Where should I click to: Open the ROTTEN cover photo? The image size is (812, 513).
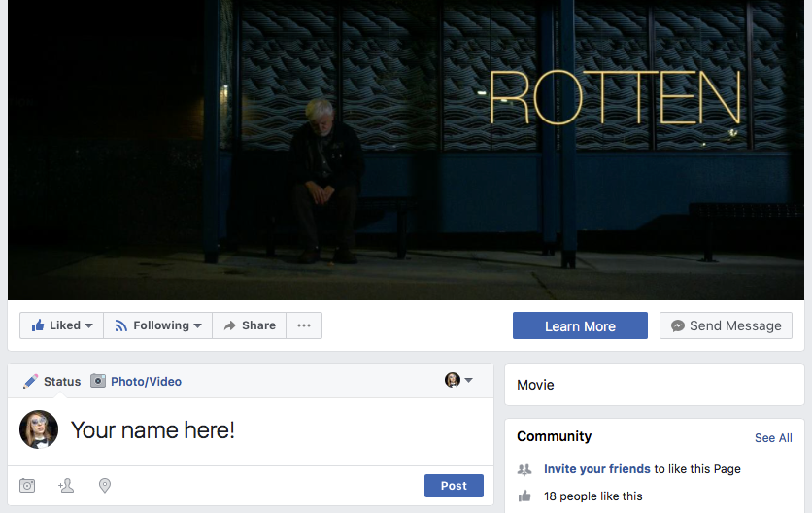click(x=405, y=150)
